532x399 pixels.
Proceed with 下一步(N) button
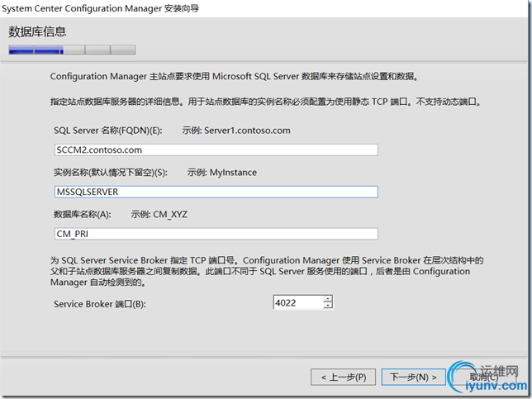tap(413, 377)
